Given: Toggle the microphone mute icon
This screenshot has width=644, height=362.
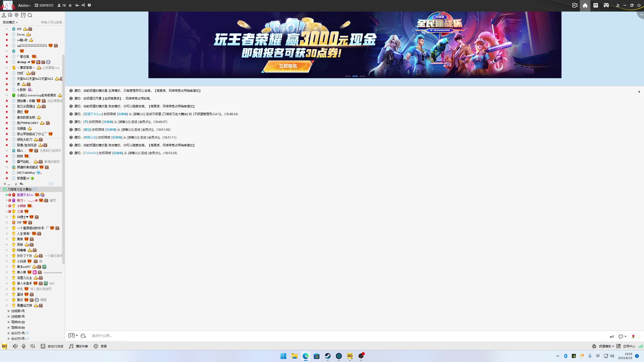Looking at the screenshot, I should (x=24, y=346).
